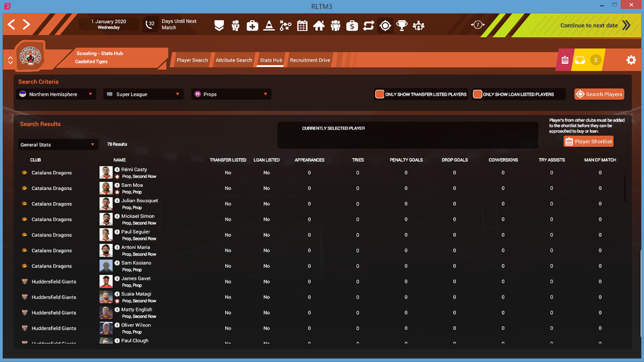Click the Search Players button

pyautogui.click(x=599, y=94)
